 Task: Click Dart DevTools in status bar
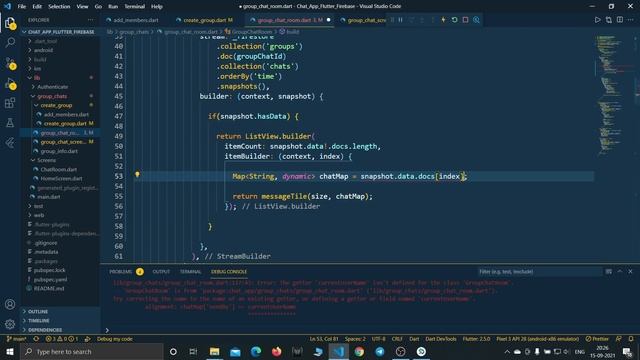[441, 339]
